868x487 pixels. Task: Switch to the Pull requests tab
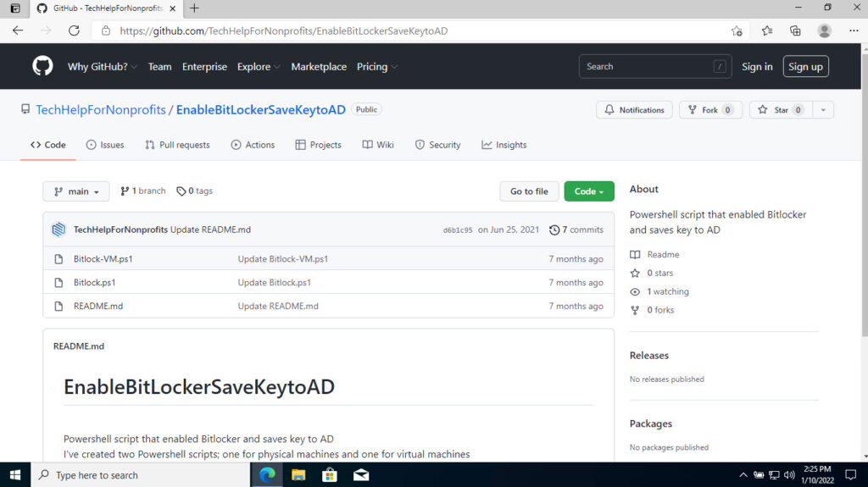point(177,145)
